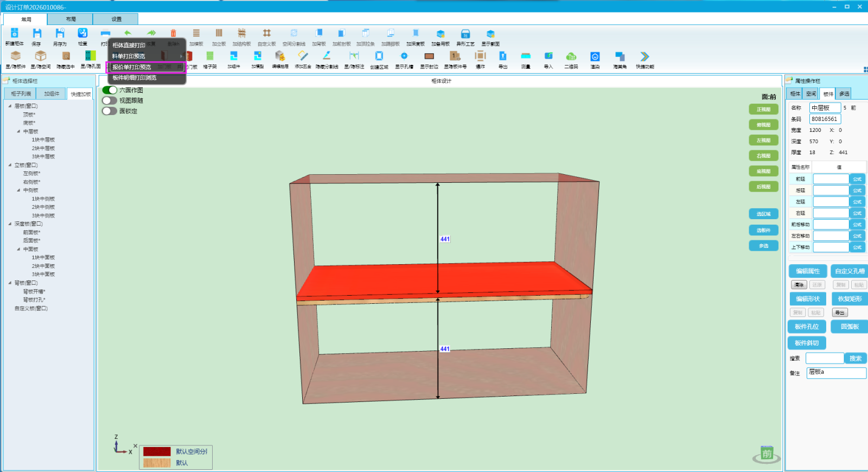Switch to the 空间 properties tab

tap(810, 94)
